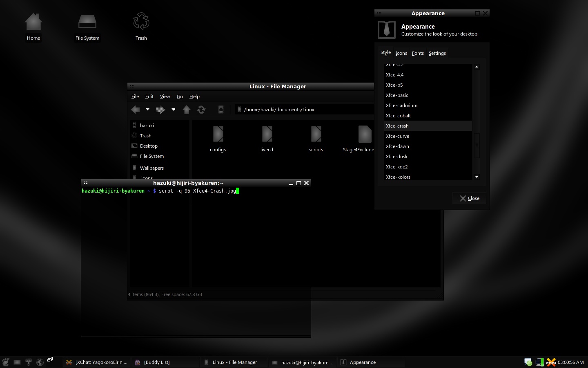Switch to Linux - File Manager taskbar button
Screen dimensions: 588x368
coord(234,362)
